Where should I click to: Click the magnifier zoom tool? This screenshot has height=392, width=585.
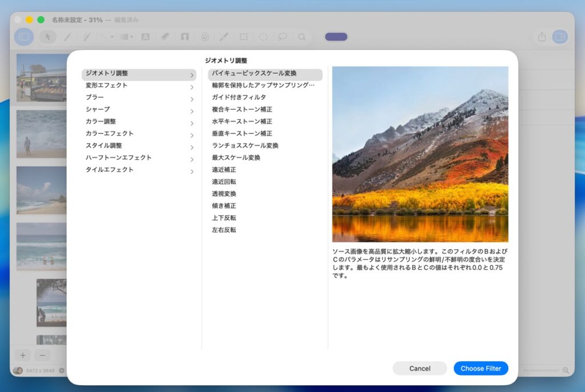tap(302, 37)
